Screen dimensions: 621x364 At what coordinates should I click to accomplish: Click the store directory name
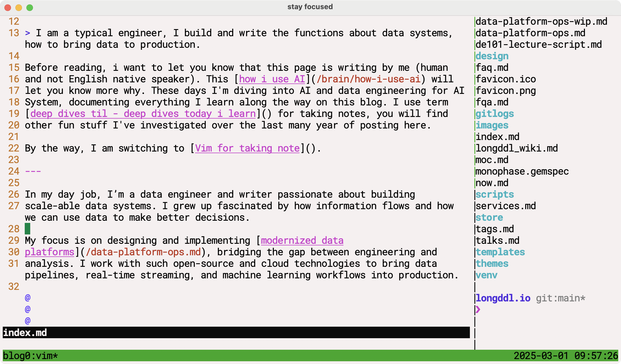pos(489,217)
